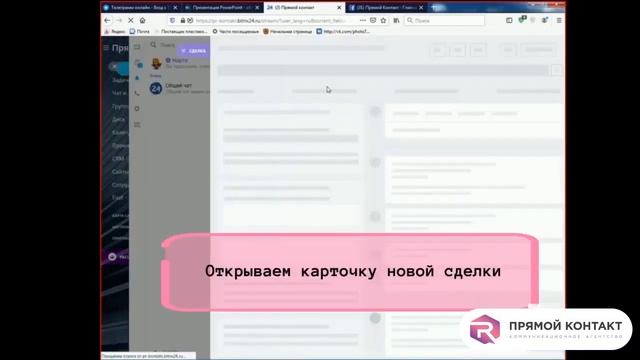Toggle the browser sidebar view icon

click(509, 20)
